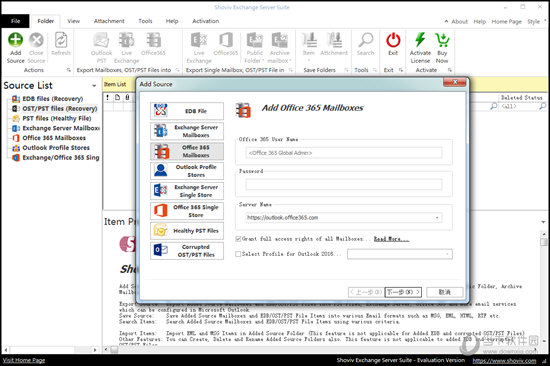Image resolution: width=550 pixels, height=366 pixels.
Task: Choose Exchange Server Single Store source
Action: pos(187,191)
